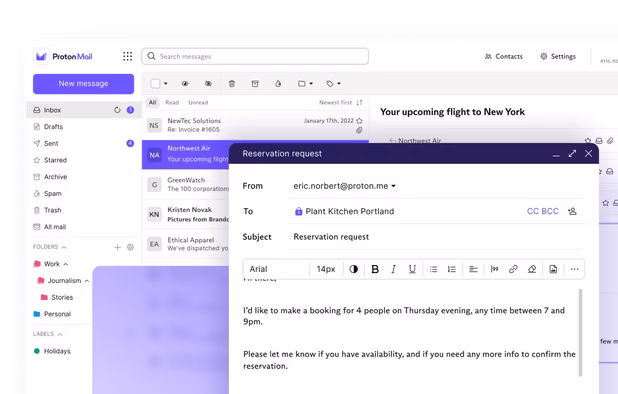Open the Trash folder
618x394 pixels.
click(x=84, y=210)
